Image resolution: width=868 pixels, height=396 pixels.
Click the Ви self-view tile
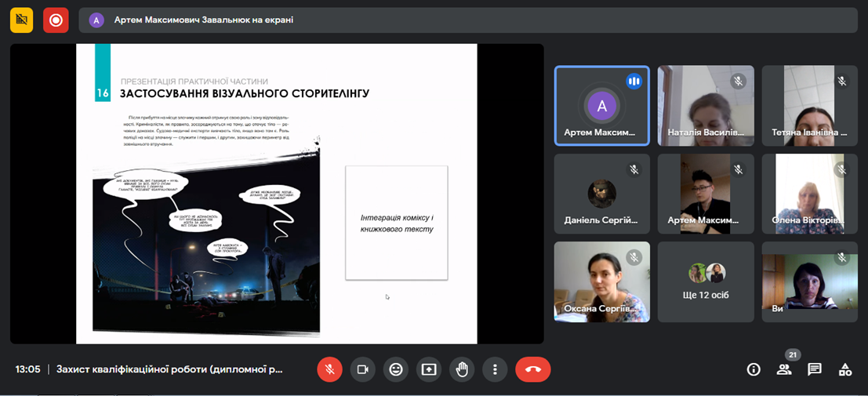(810, 282)
